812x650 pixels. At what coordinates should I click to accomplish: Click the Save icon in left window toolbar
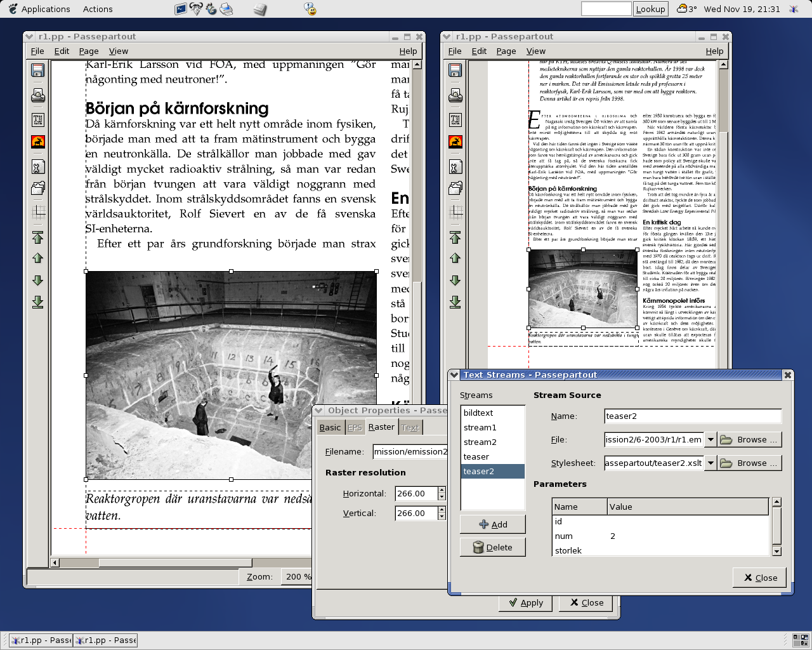(x=38, y=70)
